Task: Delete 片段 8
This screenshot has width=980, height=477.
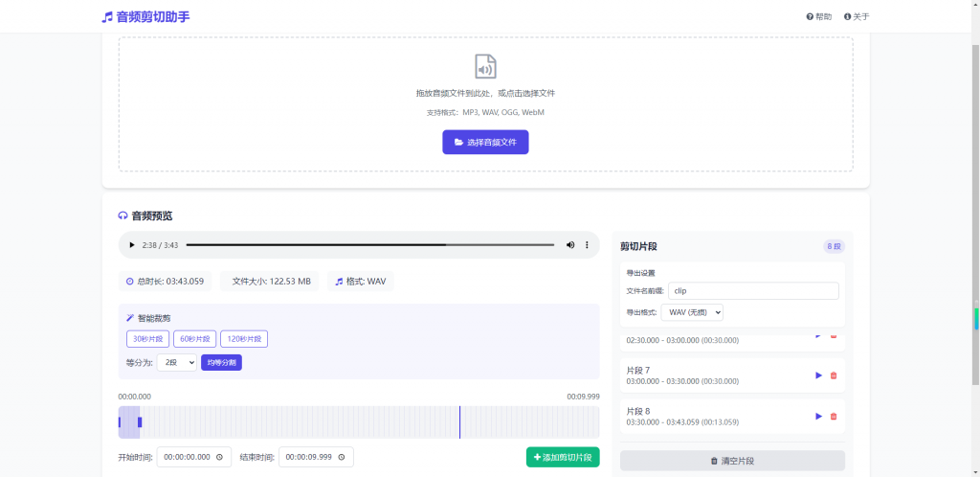Action: [834, 417]
